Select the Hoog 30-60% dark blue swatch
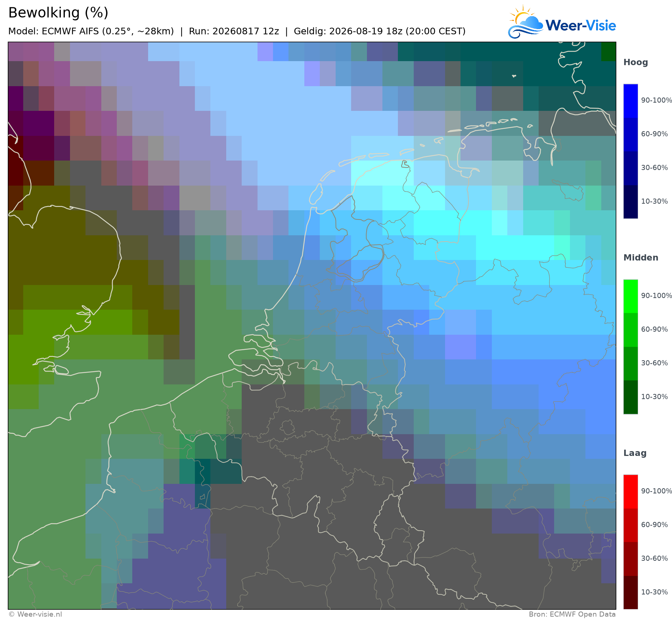Screen dimensions: 672x619 630,168
